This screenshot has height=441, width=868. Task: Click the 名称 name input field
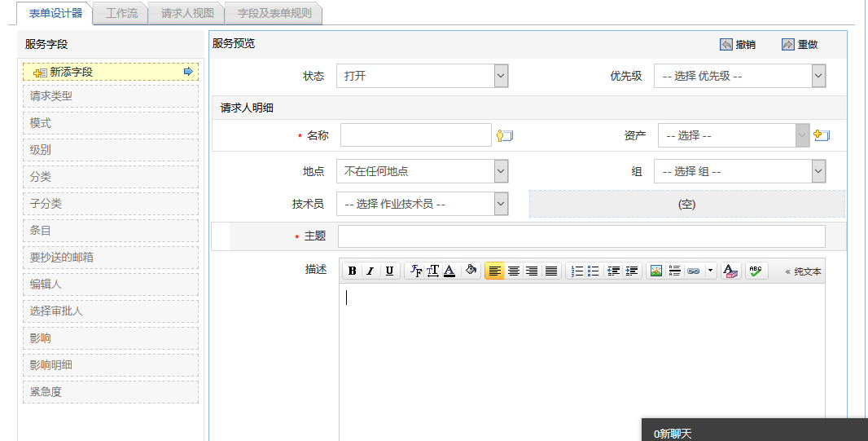pyautogui.click(x=416, y=135)
